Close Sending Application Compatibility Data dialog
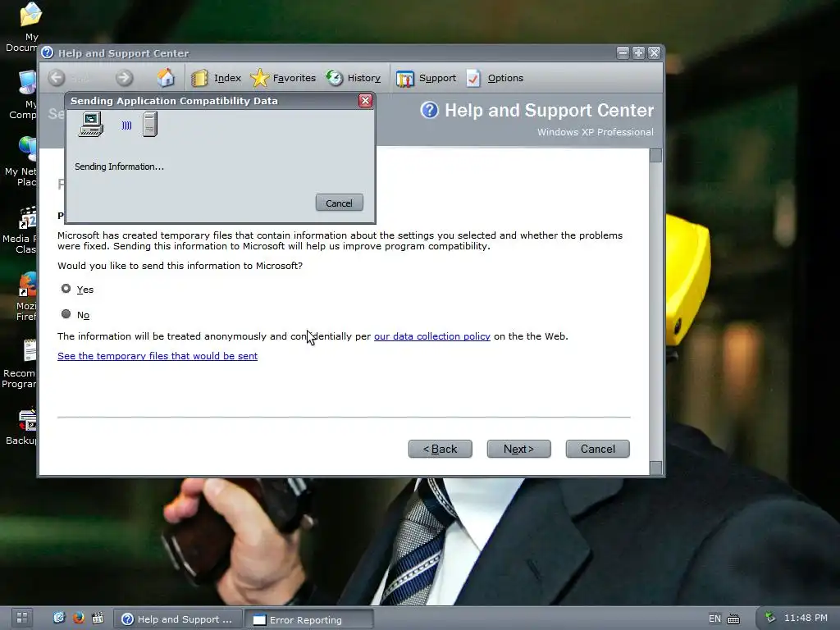Viewport: 840px width, 630px height. pos(365,101)
